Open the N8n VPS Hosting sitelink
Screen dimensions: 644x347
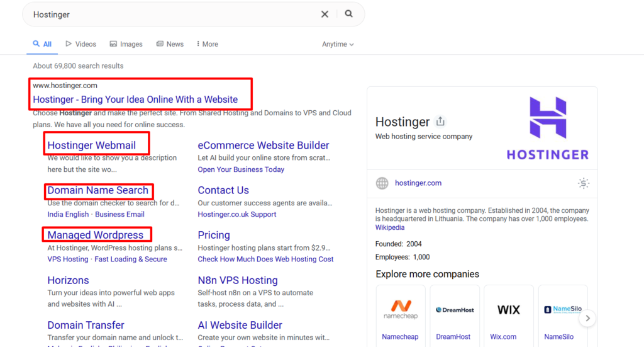238,280
